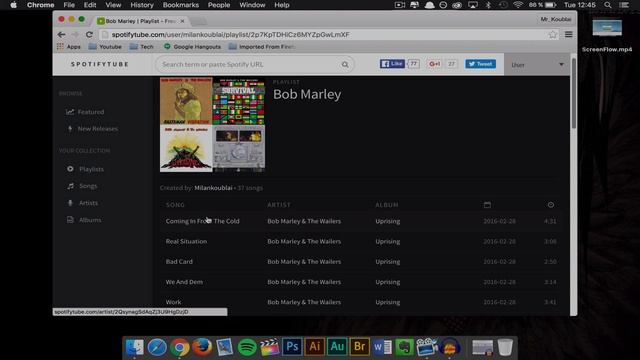Open creator Milankoublai profile link

213,188
